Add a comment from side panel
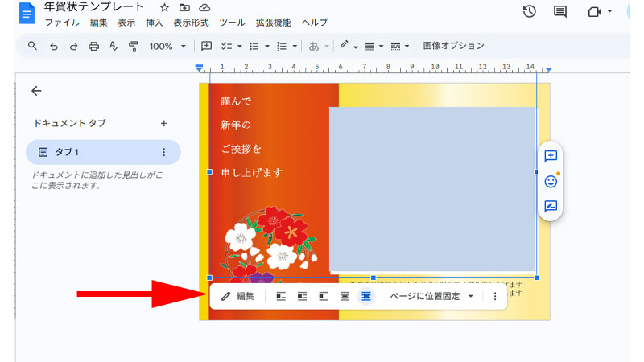 point(551,156)
